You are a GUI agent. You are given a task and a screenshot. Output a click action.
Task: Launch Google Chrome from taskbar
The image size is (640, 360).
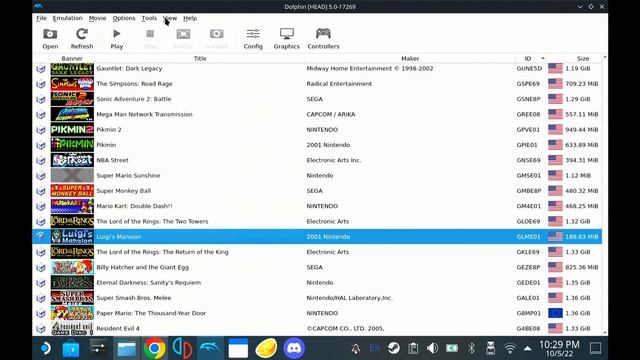[154, 348]
